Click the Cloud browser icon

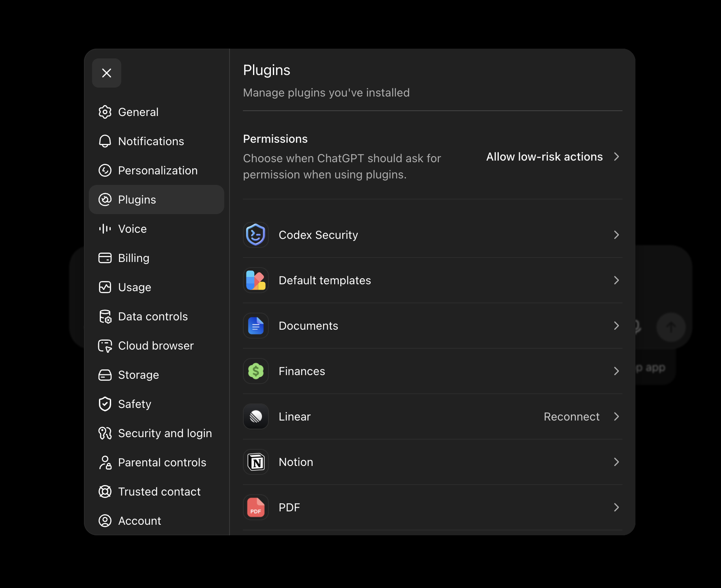coord(105,346)
